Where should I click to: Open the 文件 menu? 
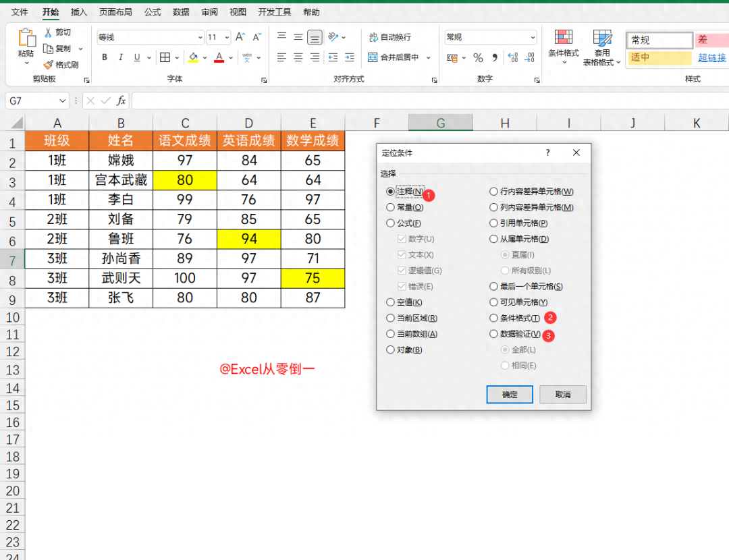click(20, 12)
